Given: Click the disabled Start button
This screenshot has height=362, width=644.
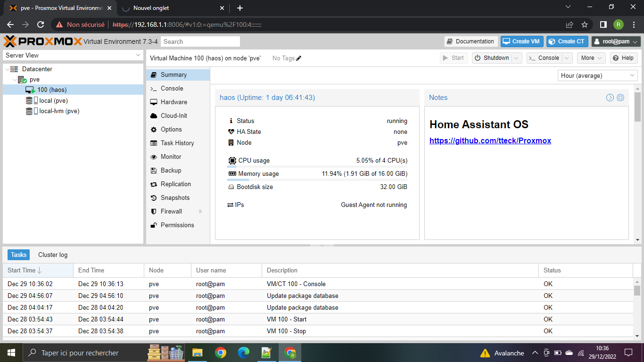Looking at the screenshot, I should [454, 58].
